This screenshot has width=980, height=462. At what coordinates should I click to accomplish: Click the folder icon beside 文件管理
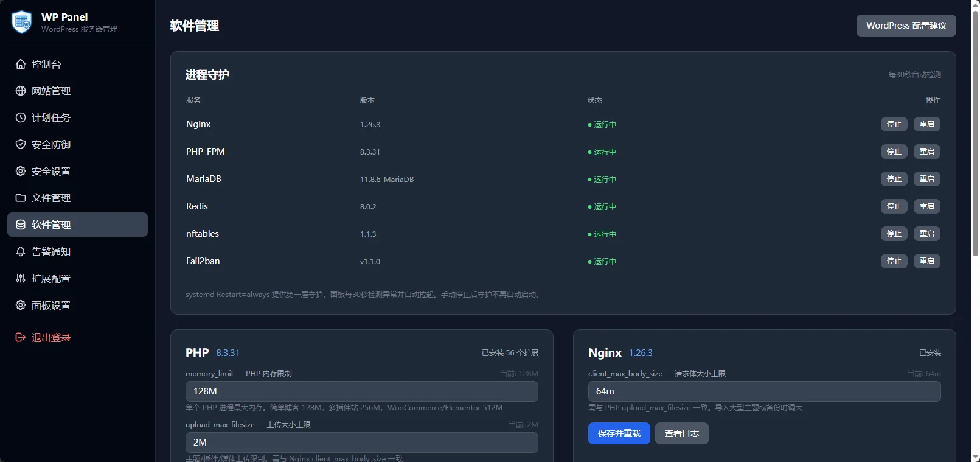pyautogui.click(x=21, y=198)
